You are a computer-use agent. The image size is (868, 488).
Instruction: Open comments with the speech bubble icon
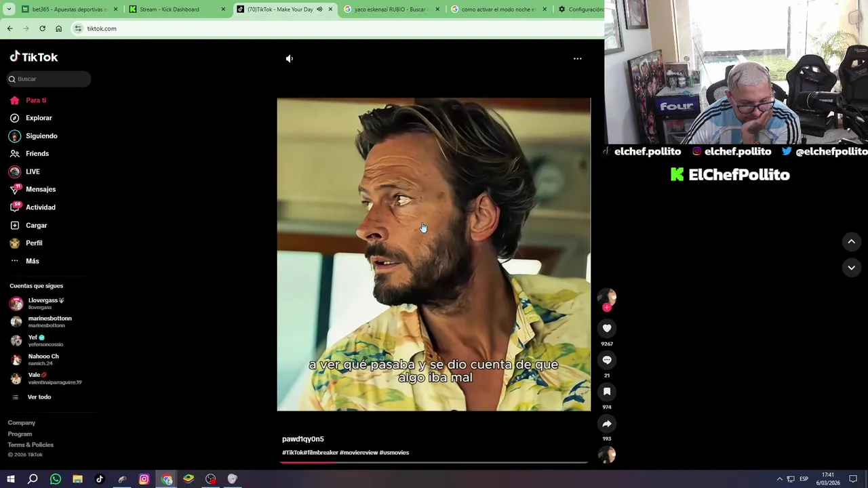click(x=607, y=360)
